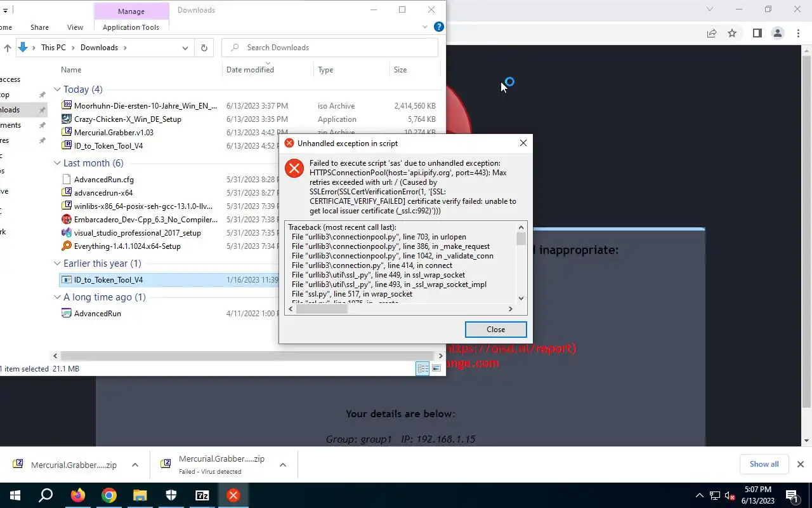The image size is (812, 508).
Task: Open the Share ribbon tab
Action: tap(39, 27)
